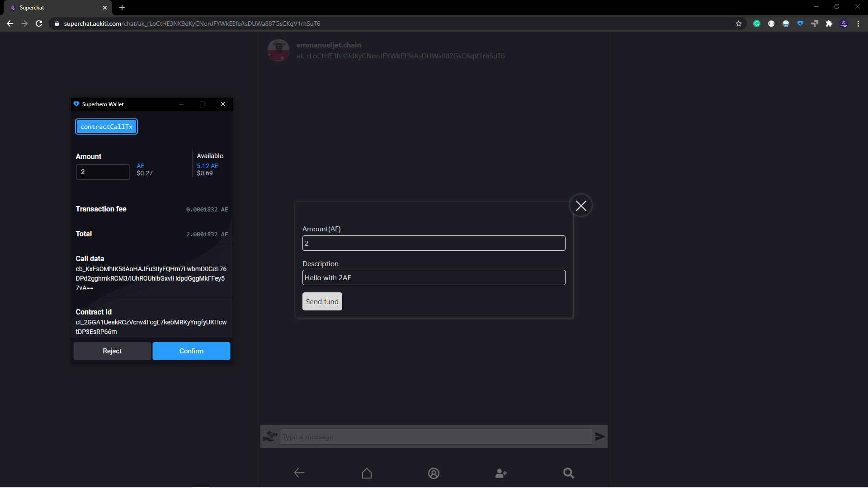868x488 pixels.
Task: Bookmark page with star icon
Action: pyautogui.click(x=739, y=23)
